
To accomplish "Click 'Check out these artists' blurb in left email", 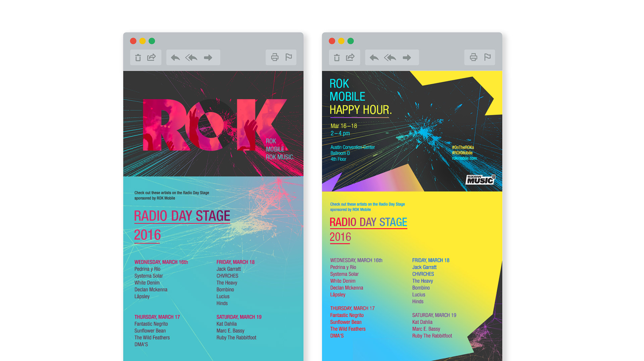I will [x=172, y=195].
